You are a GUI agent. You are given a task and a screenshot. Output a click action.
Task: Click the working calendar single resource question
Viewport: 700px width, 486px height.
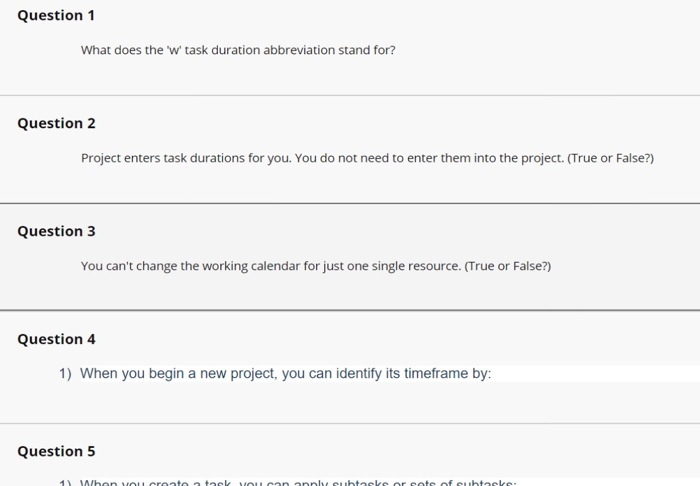point(316,266)
